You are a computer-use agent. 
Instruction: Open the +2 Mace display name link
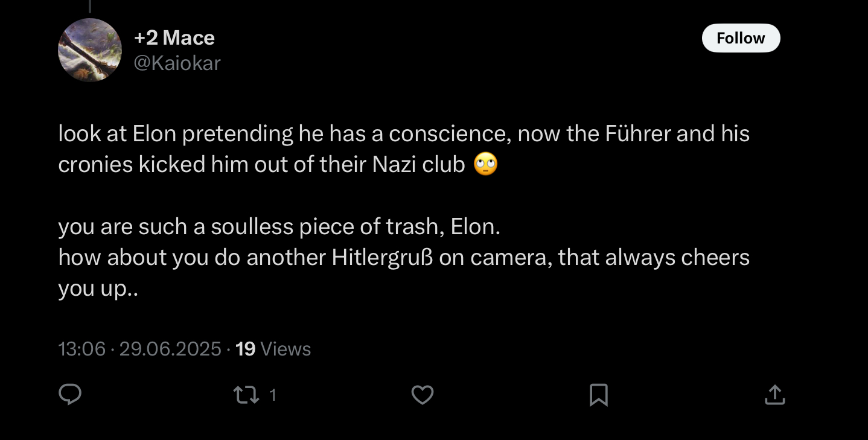pyautogui.click(x=174, y=38)
